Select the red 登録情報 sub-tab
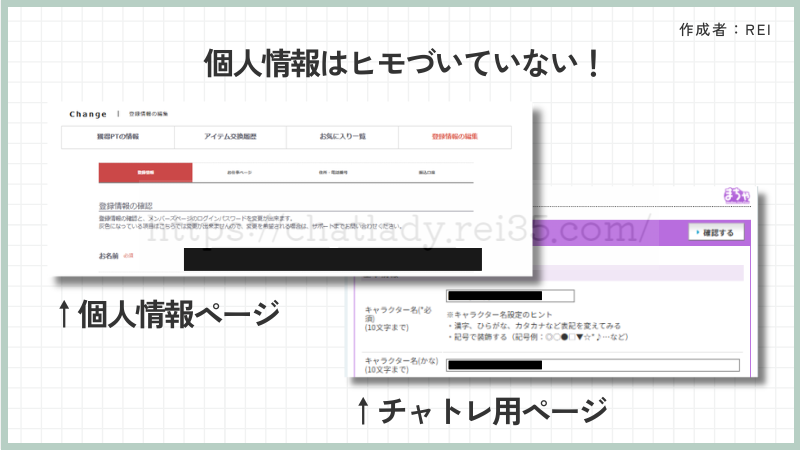Viewport: 800px width, 450px height. pyautogui.click(x=145, y=172)
